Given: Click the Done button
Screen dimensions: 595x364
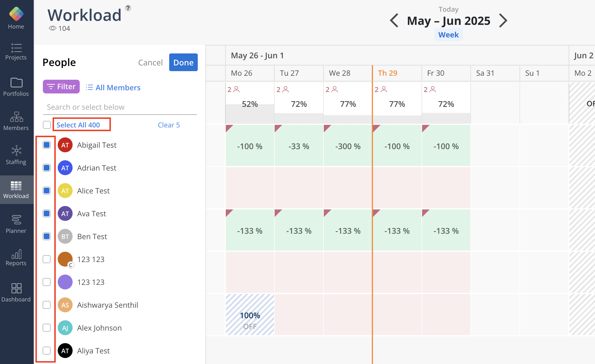Looking at the screenshot, I should tap(183, 62).
